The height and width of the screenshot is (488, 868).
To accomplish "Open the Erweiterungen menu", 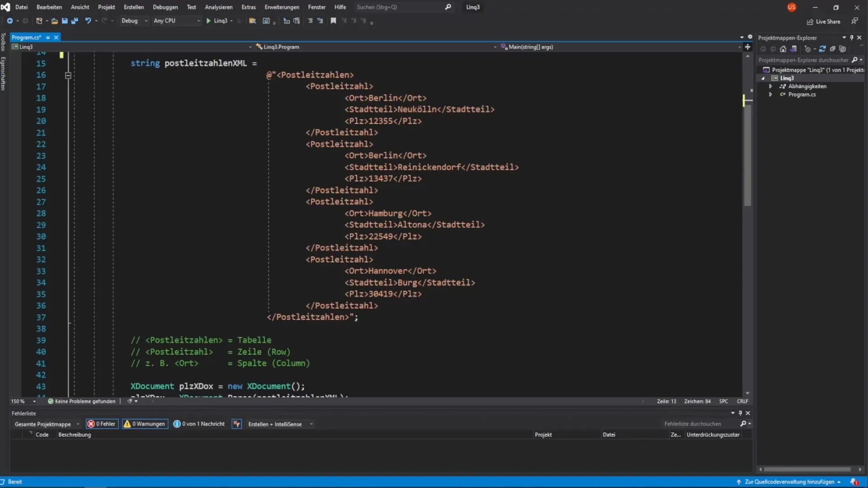I will coord(282,7).
